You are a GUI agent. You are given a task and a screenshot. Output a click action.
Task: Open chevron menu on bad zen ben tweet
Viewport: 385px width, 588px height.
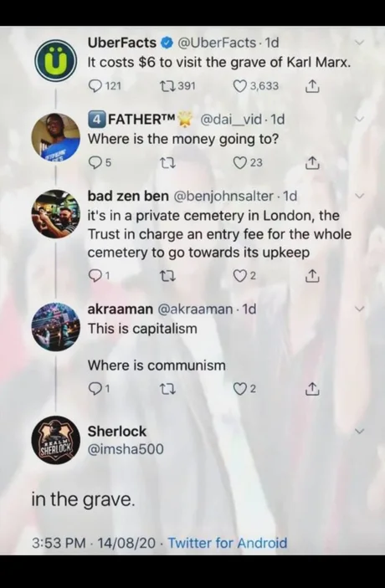360,196
